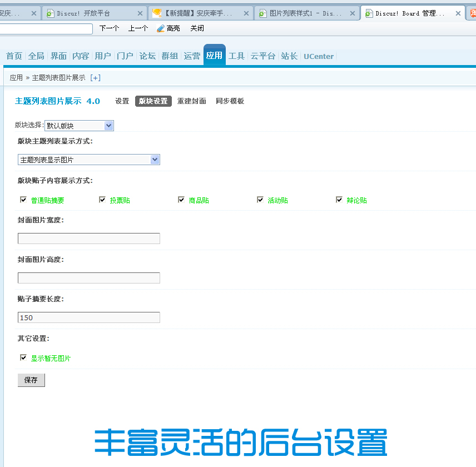Select the 版块设置 sub-tab
The height and width of the screenshot is (467, 476).
[x=153, y=101]
